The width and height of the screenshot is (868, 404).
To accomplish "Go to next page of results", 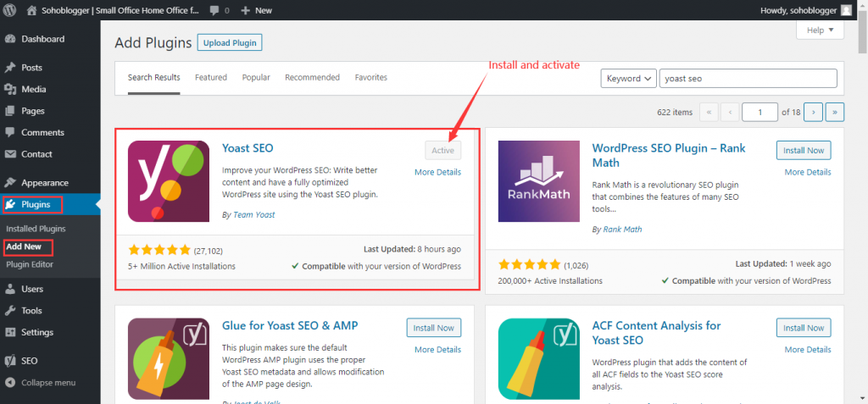I will 813,112.
